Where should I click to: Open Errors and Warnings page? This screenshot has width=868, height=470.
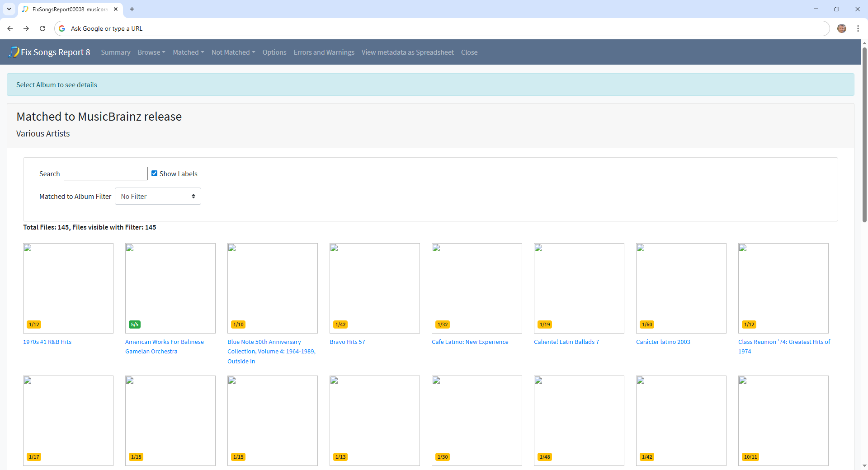pyautogui.click(x=324, y=52)
